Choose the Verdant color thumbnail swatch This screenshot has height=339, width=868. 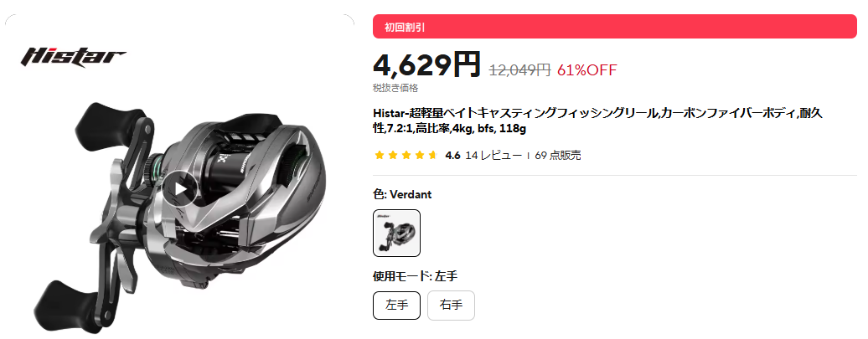click(396, 233)
